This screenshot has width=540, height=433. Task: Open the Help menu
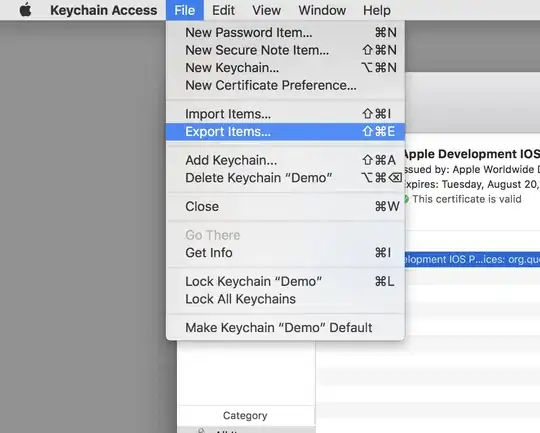coord(377,10)
